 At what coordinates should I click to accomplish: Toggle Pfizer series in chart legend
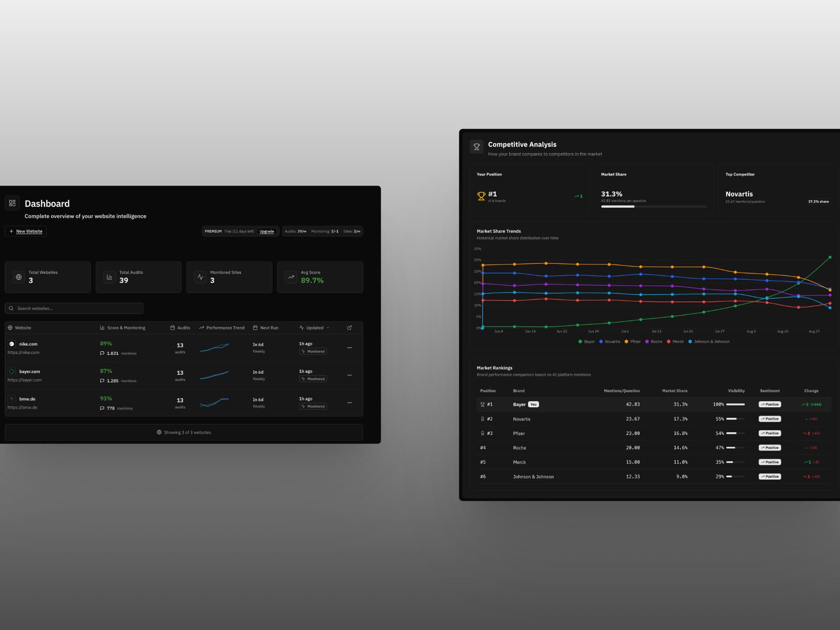[632, 342]
